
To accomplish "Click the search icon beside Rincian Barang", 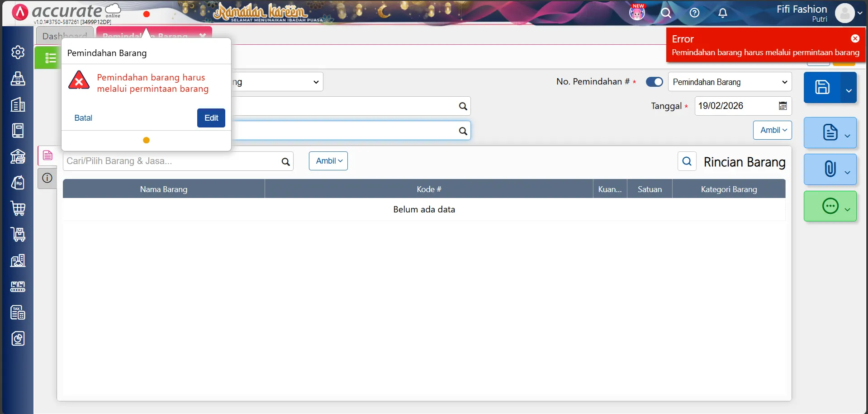I will coord(687,161).
